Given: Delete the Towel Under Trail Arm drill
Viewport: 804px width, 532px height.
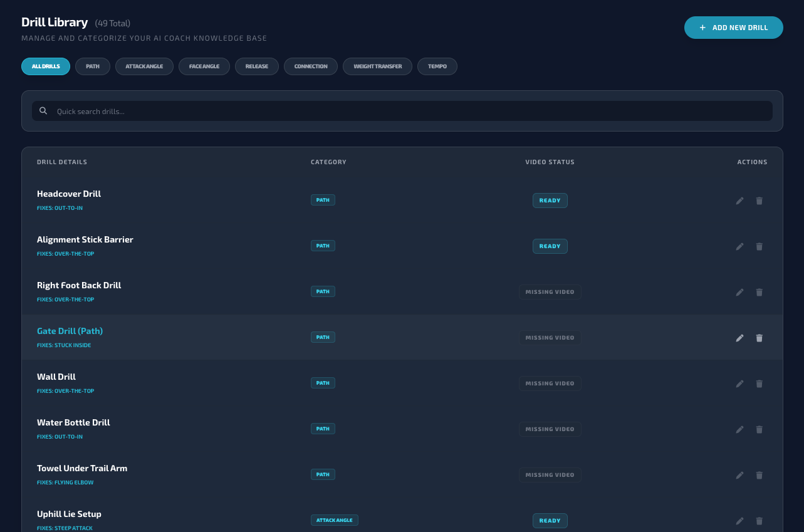Looking at the screenshot, I should [760, 475].
